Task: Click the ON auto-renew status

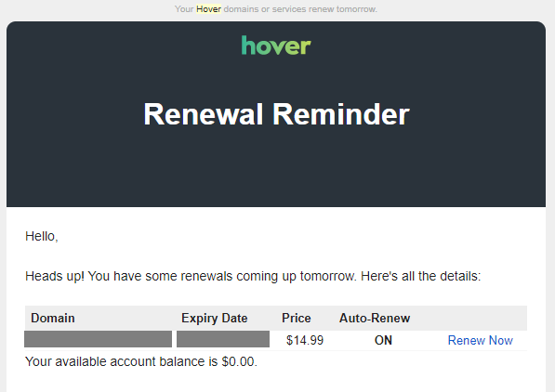Action: [383, 340]
